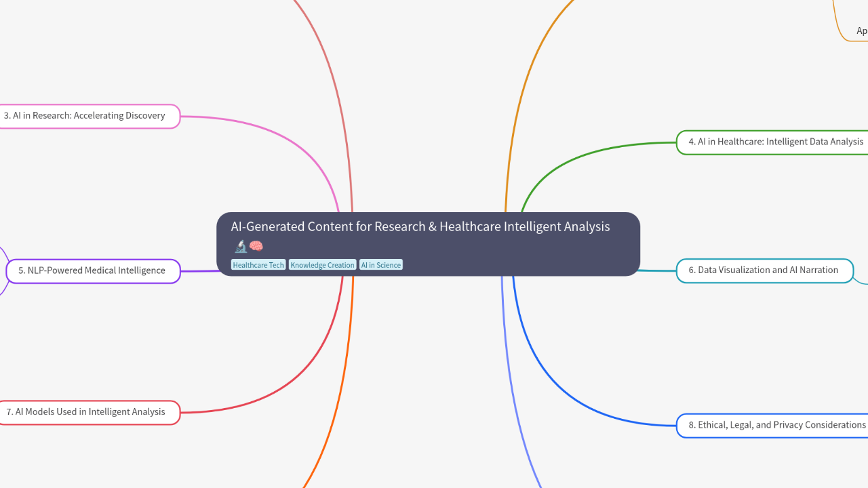Open node 3 AI in Research
This screenshot has height=488, width=868.
click(85, 116)
